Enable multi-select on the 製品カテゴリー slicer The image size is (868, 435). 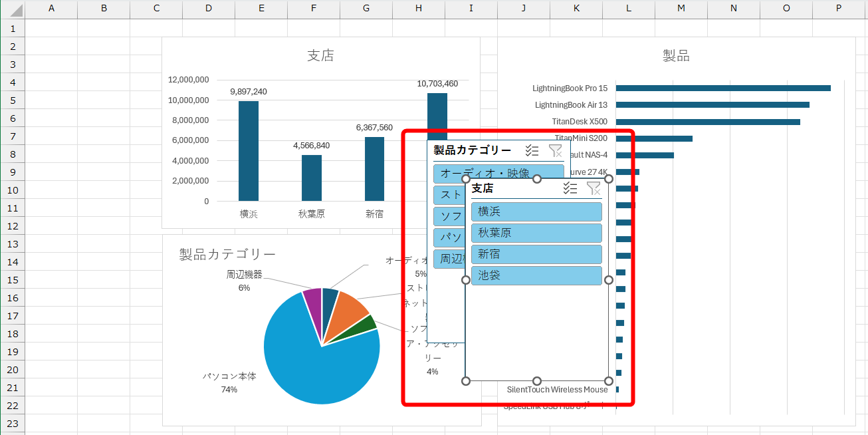tap(532, 150)
